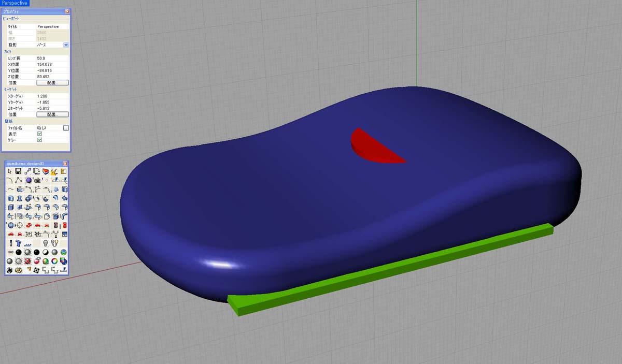Select the blue box solid tool

pyautogui.click(x=10, y=208)
